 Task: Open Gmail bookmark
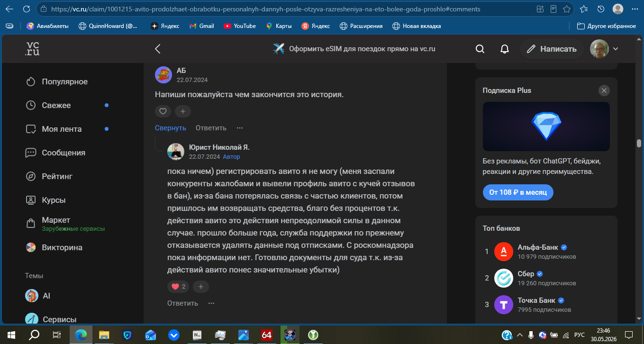pos(201,26)
